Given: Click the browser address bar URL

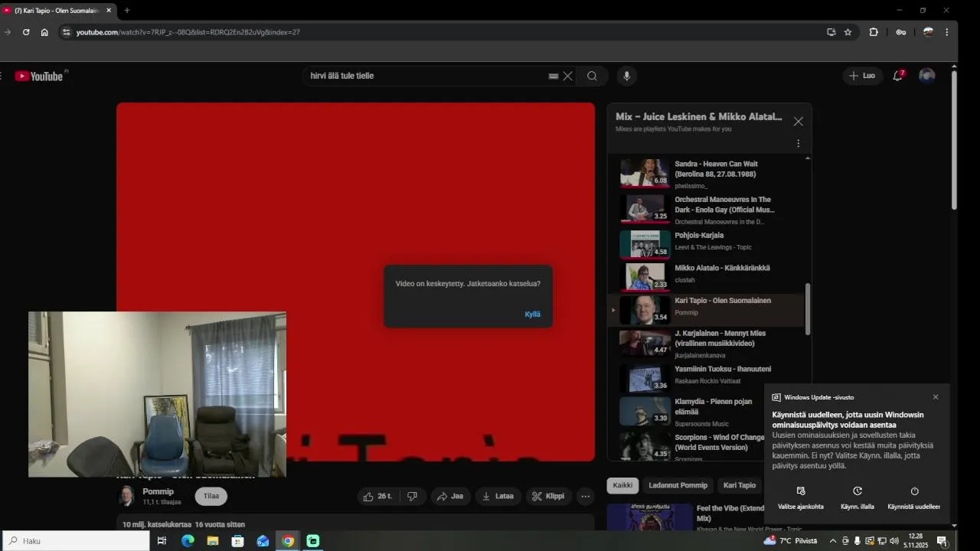Looking at the screenshot, I should pyautogui.click(x=188, y=32).
